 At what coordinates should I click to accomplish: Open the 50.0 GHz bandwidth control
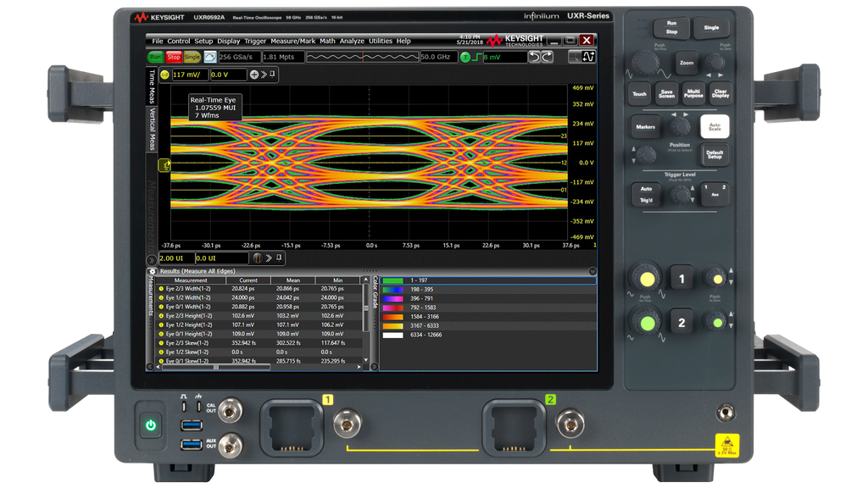[x=440, y=57]
